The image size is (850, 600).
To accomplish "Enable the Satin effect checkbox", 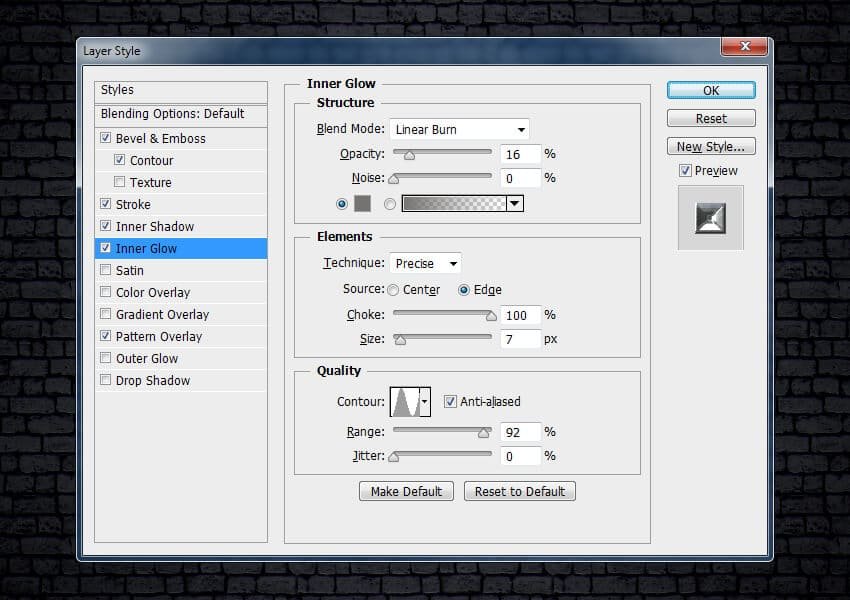I will 107,271.
